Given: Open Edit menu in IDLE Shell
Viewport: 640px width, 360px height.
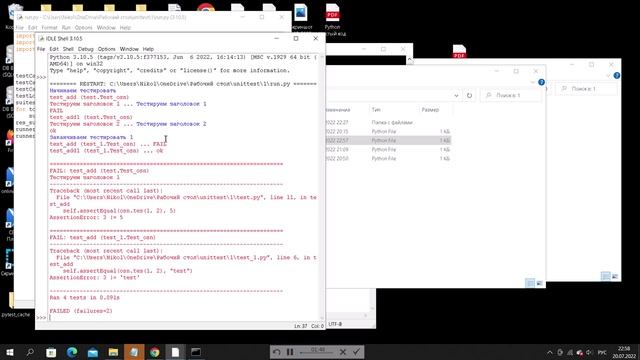Looking at the screenshot, I should tap(54, 49).
